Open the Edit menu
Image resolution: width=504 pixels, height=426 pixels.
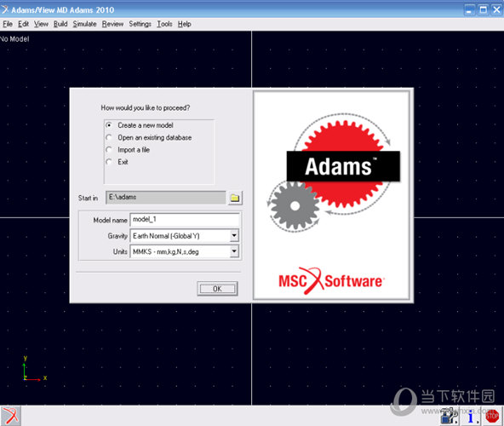23,24
